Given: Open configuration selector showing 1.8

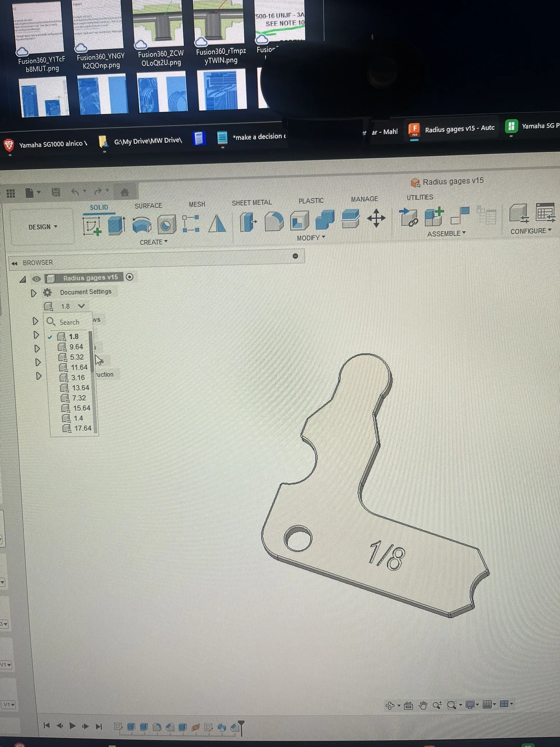Looking at the screenshot, I should click(x=66, y=306).
